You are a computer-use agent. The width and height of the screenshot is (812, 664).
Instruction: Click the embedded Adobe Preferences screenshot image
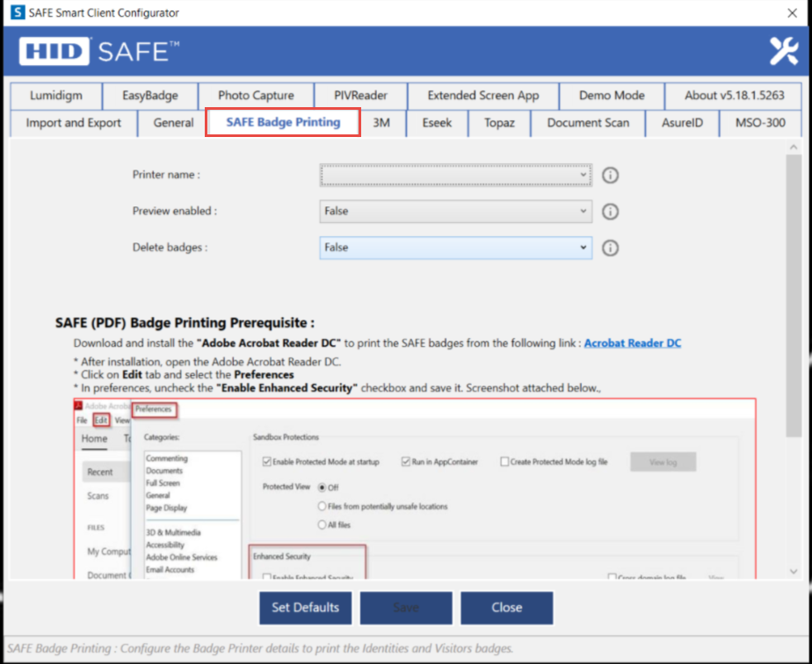pos(415,488)
